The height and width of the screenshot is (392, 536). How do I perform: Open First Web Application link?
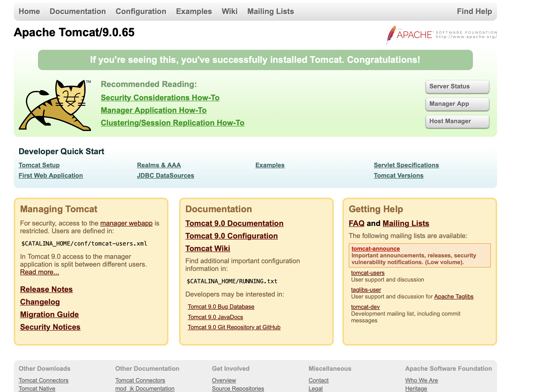pos(51,175)
